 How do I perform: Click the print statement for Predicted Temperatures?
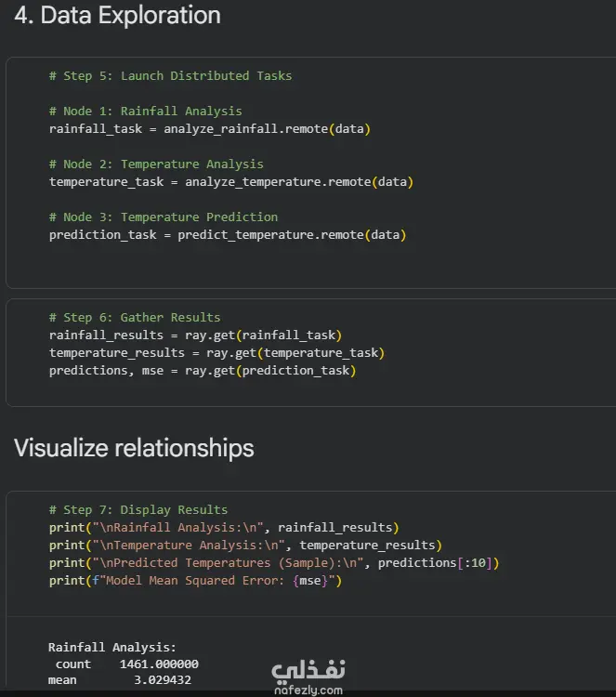tap(274, 562)
